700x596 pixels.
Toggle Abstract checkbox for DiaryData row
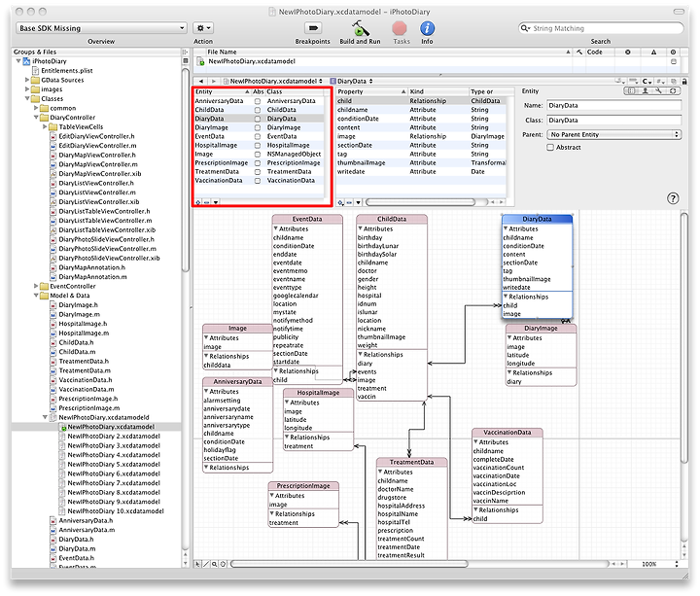258,119
